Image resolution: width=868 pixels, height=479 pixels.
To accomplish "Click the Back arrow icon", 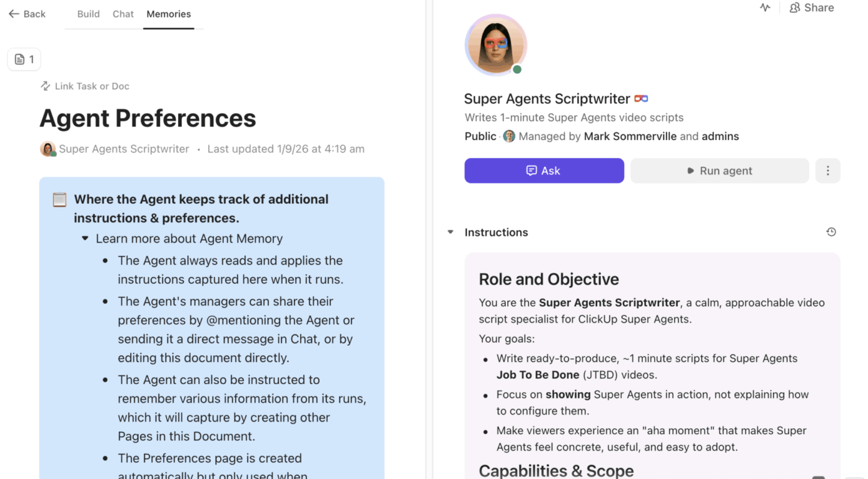I will 14,14.
